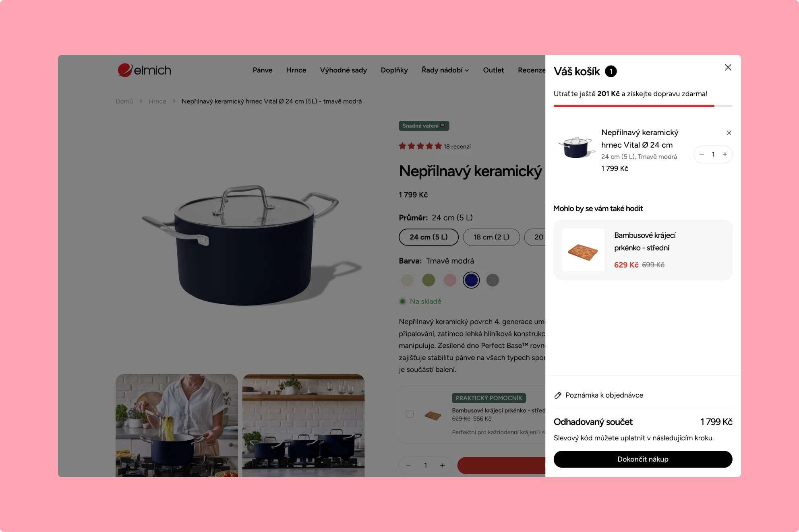Close the cart drawer with X icon

tap(728, 68)
